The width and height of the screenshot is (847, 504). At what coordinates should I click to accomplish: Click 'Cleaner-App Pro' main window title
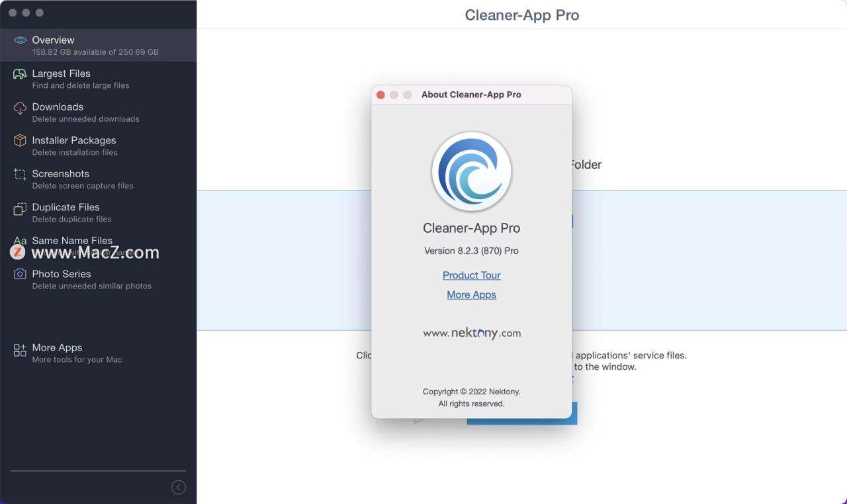point(522,15)
